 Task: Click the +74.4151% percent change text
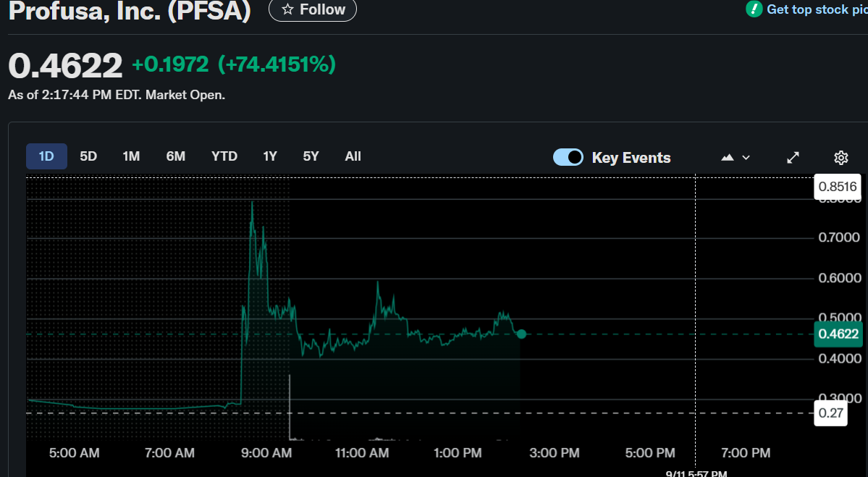click(277, 64)
